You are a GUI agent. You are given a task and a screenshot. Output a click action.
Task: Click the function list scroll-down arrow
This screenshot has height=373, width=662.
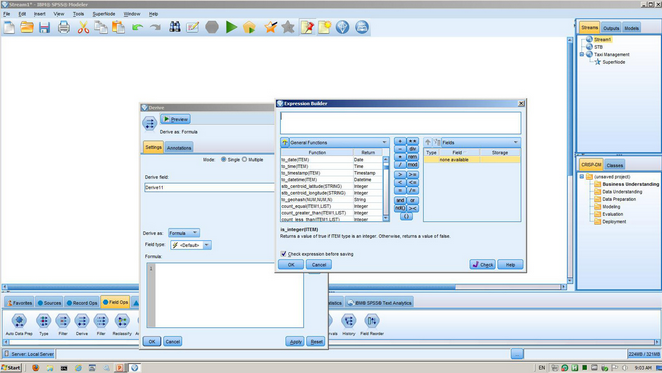pos(386,218)
